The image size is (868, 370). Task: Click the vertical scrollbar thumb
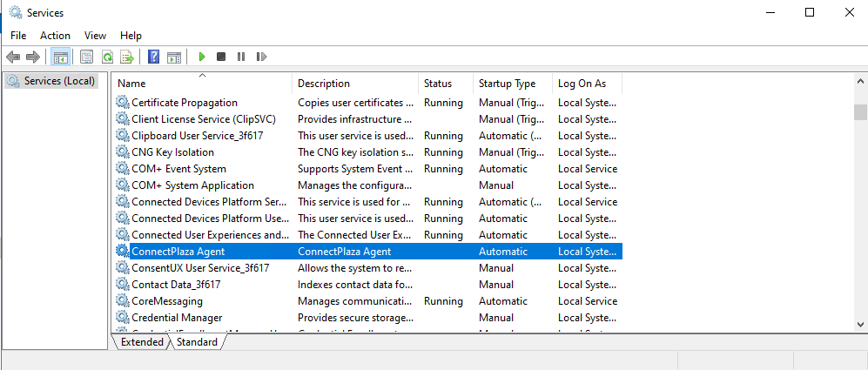click(x=860, y=112)
